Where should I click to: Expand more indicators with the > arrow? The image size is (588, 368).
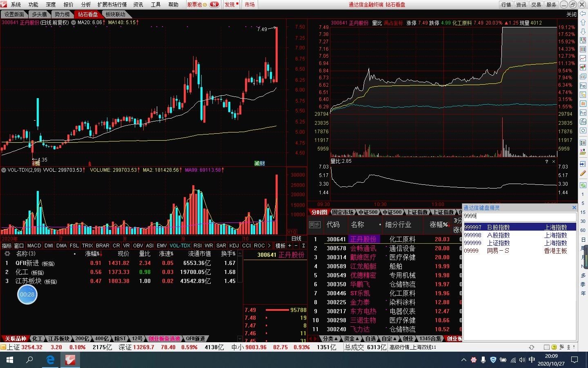click(x=269, y=246)
